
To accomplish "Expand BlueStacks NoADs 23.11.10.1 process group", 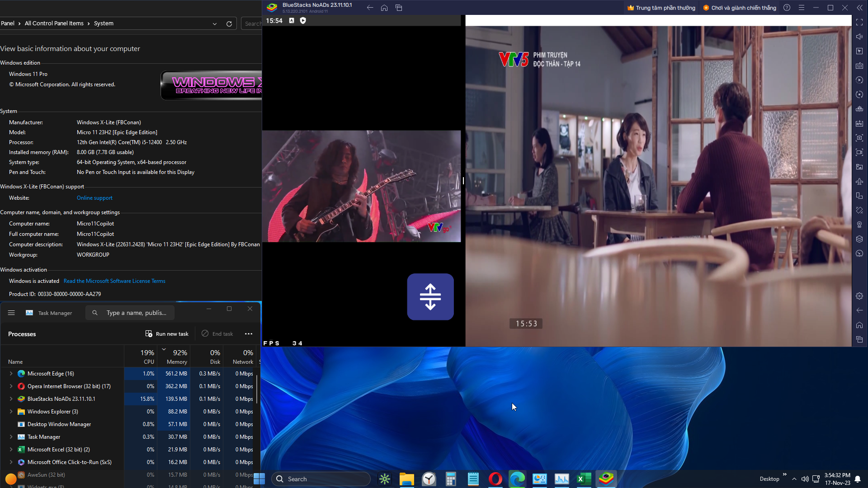I will (x=11, y=399).
